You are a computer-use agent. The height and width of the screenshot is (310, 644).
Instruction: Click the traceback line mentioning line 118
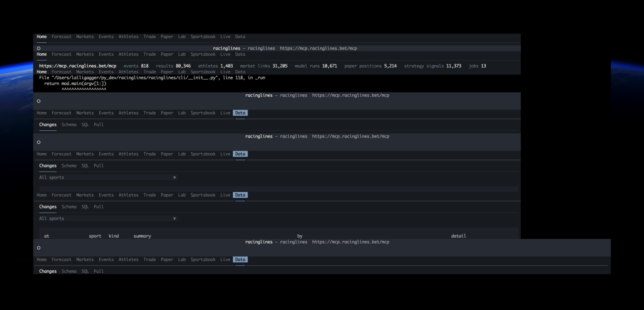(x=152, y=78)
